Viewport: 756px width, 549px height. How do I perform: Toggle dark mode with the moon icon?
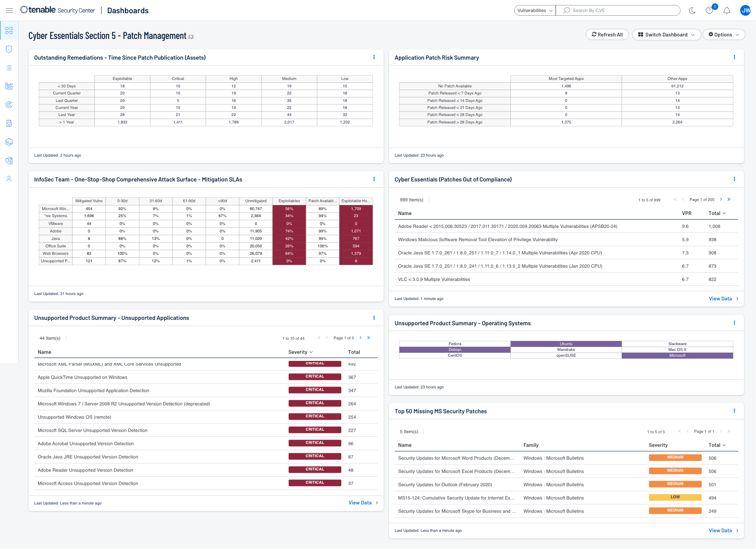tap(692, 10)
